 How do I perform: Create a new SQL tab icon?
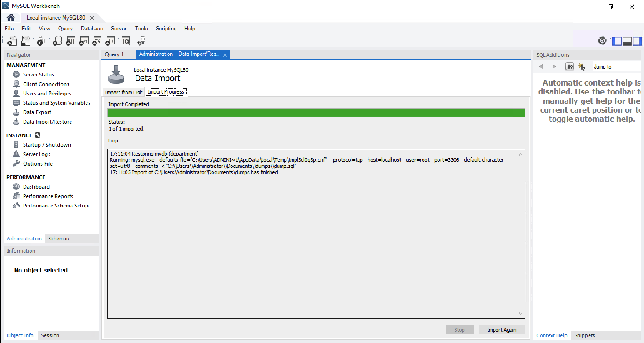12,41
